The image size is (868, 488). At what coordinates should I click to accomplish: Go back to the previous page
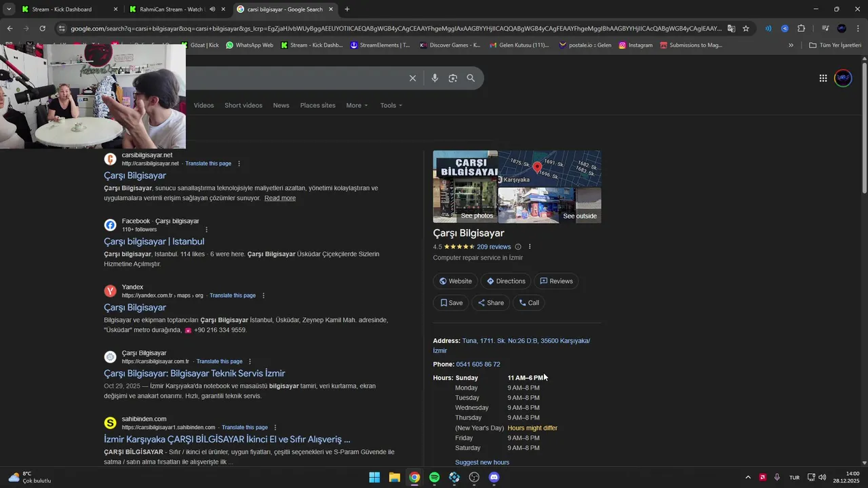pos(9,28)
